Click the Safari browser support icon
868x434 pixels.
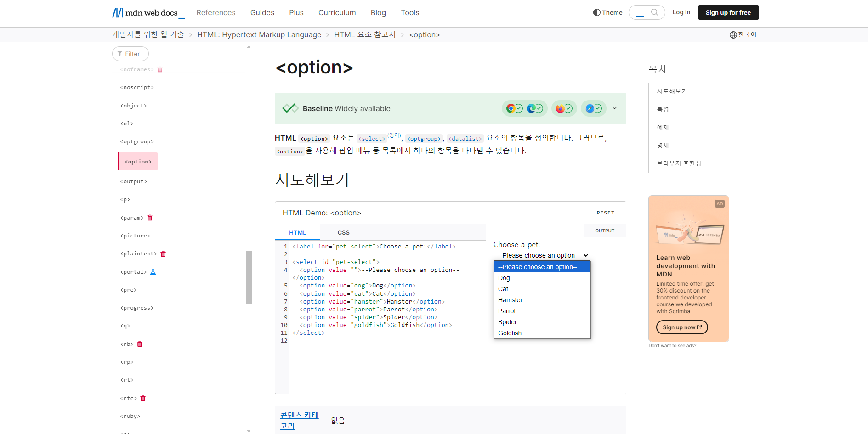point(590,108)
